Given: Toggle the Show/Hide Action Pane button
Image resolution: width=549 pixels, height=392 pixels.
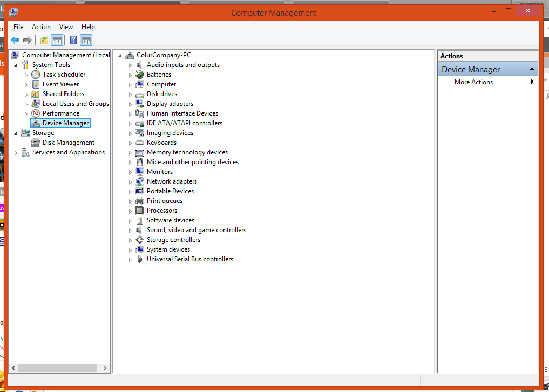Looking at the screenshot, I should tap(86, 40).
